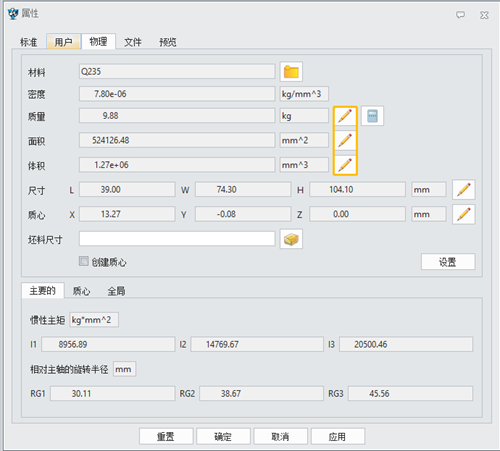Enable the 创建质心 checkbox

coord(84,261)
